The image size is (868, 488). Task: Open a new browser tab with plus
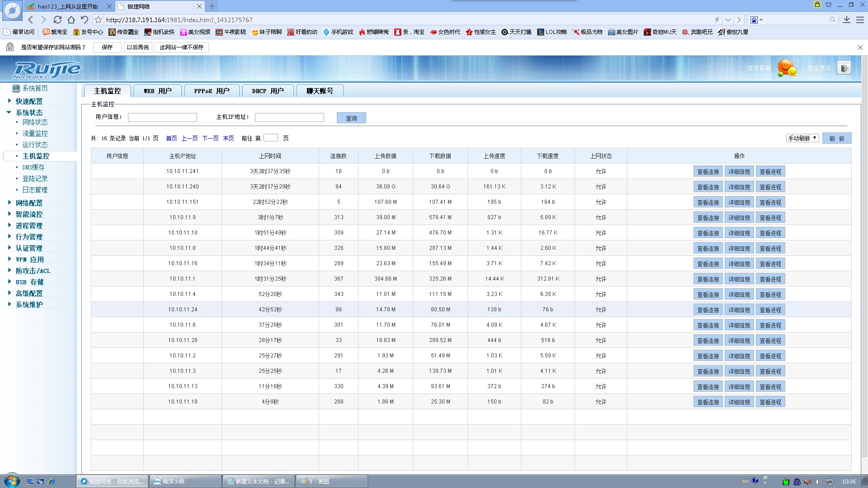[x=212, y=6]
